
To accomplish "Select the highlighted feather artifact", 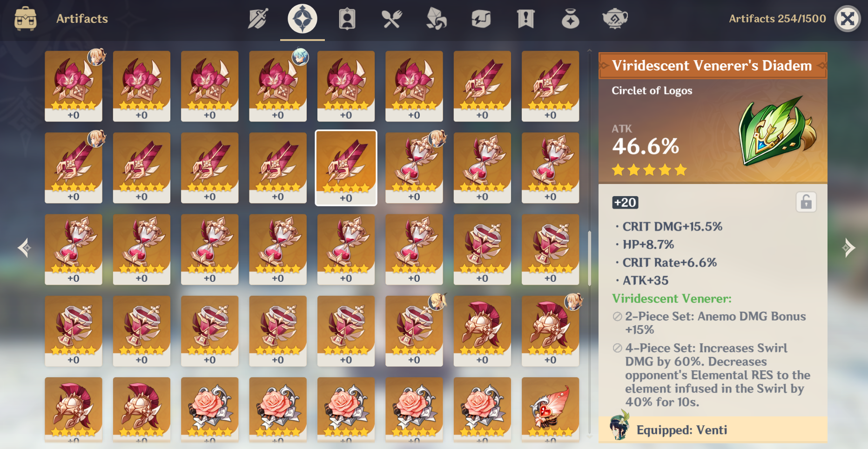I will coord(346,168).
